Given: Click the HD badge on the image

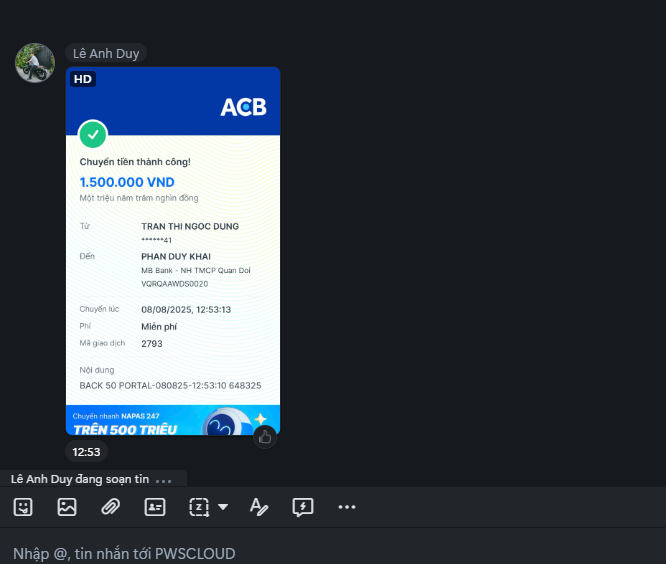Looking at the screenshot, I should pos(83,79).
